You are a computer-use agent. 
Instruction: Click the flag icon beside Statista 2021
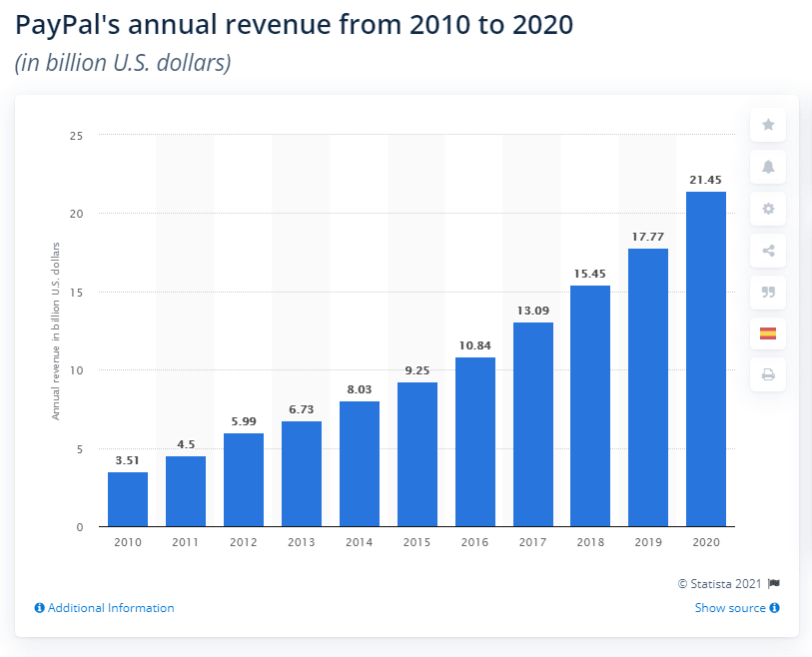tap(774, 583)
